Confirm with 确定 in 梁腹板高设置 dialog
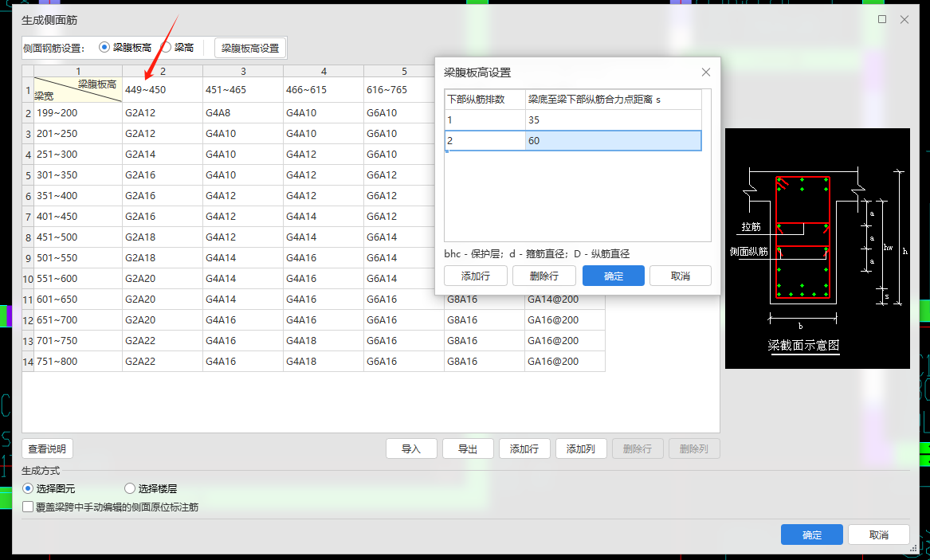 point(614,276)
